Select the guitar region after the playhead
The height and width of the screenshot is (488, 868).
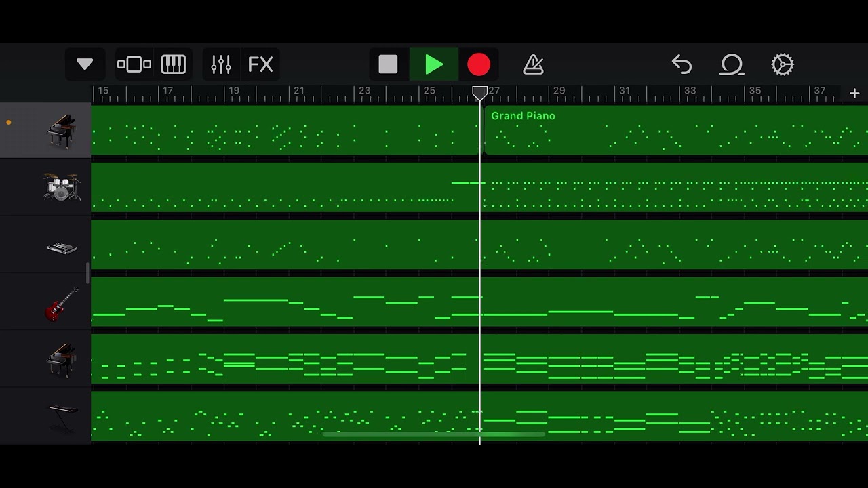pos(675,302)
